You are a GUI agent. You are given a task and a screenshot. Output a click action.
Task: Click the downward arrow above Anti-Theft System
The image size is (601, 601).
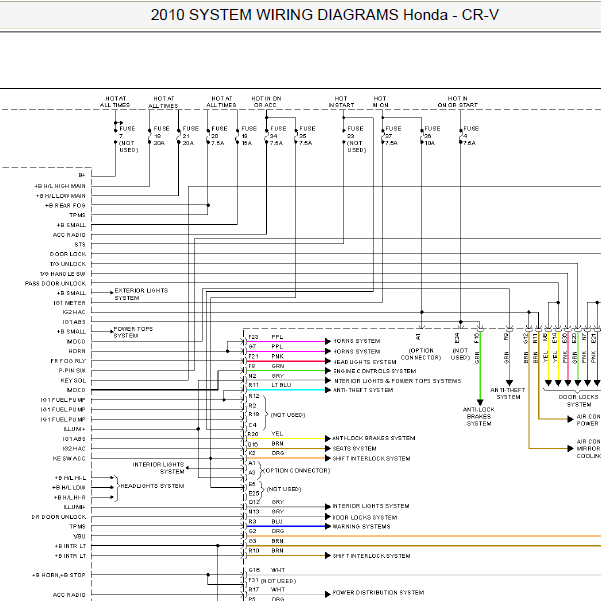[509, 383]
